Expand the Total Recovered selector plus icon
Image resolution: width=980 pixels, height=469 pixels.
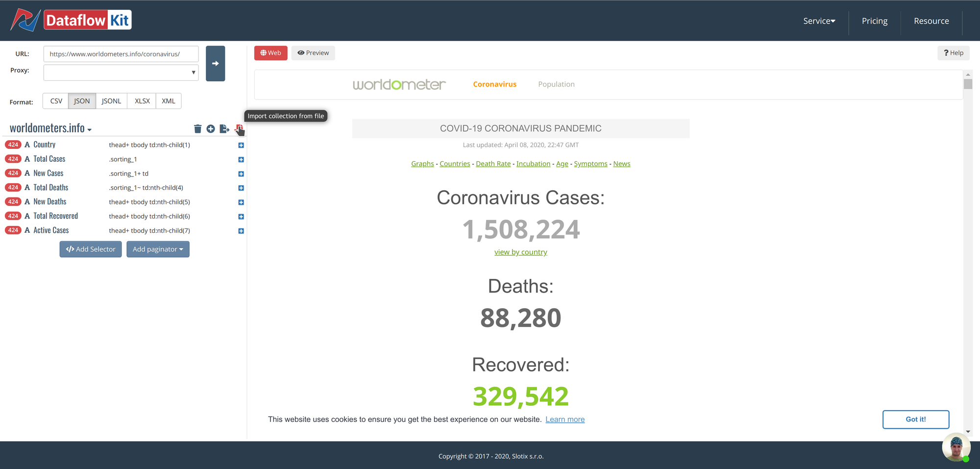[241, 216]
